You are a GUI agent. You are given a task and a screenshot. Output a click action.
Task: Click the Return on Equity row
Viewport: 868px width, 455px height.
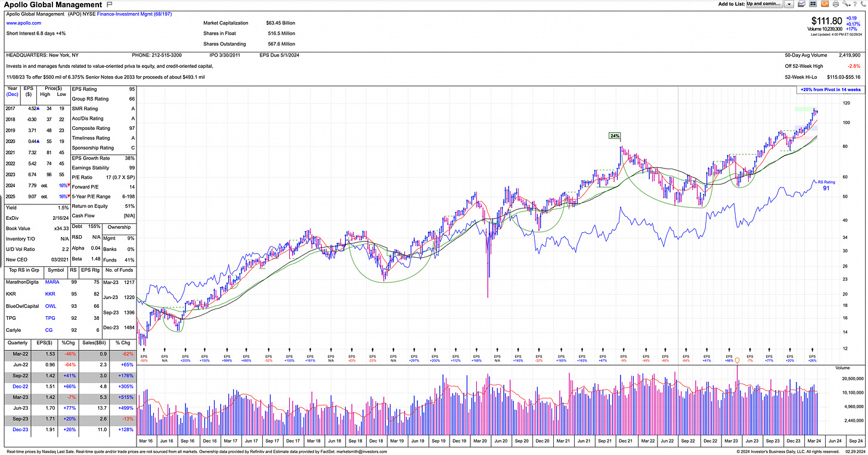tap(103, 206)
